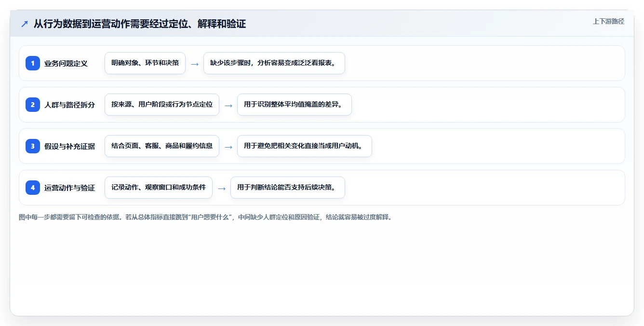Select step badge 3 for 假设与补充证据
Viewport: 644px width, 326px height.
(33, 146)
